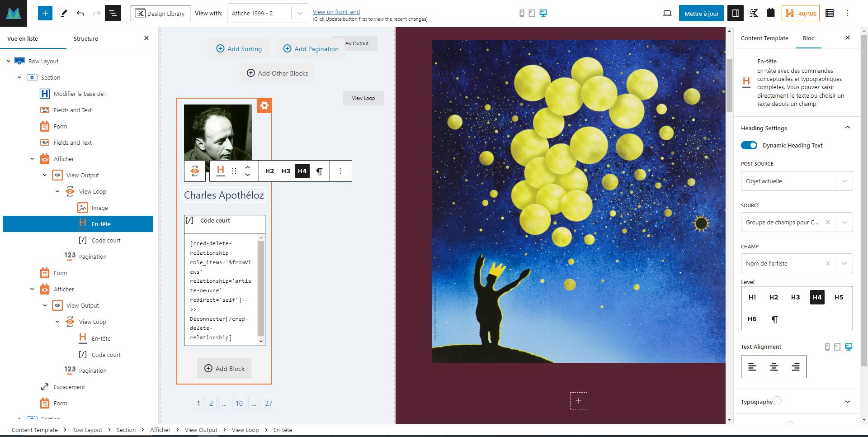Open block options three-dot menu in toolbar
Image resolution: width=868 pixels, height=437 pixels.
[x=341, y=171]
